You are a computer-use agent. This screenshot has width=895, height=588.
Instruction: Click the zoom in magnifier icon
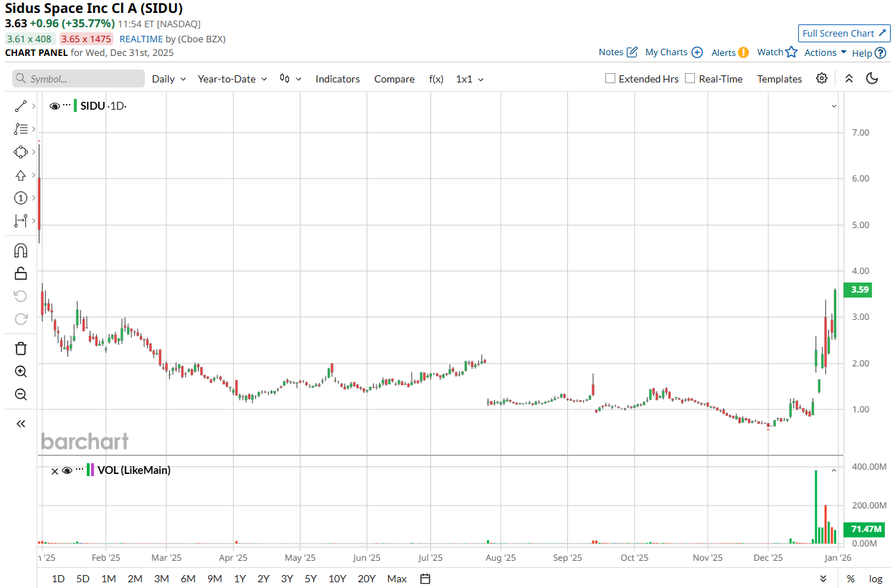tap(21, 371)
